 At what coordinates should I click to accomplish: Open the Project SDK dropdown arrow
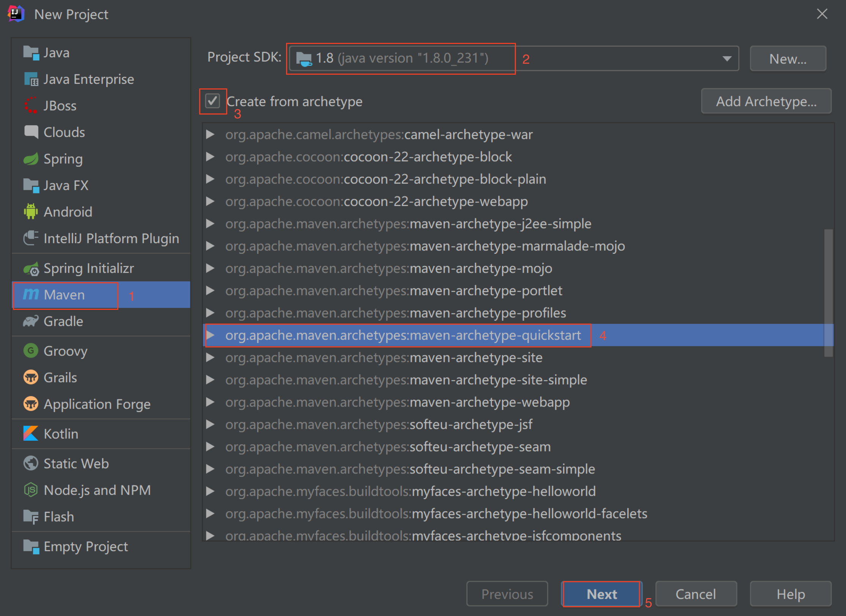pyautogui.click(x=726, y=59)
